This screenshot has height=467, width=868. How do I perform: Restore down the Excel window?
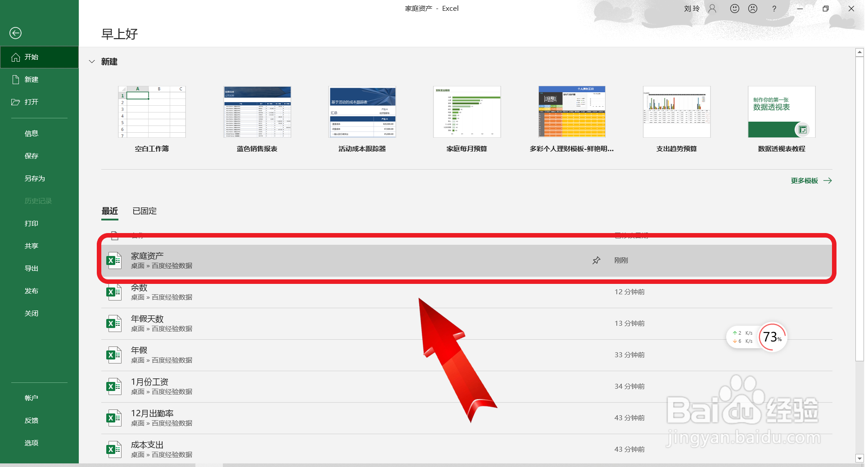[825, 9]
